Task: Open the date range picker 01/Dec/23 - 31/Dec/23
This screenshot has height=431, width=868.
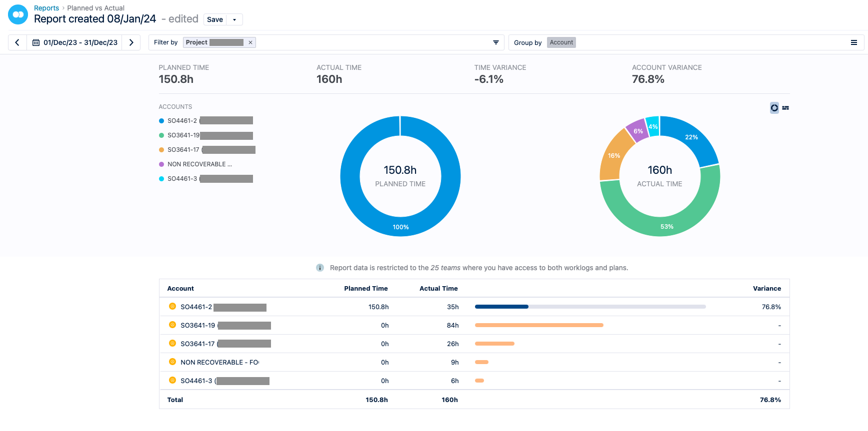Action: (75, 42)
